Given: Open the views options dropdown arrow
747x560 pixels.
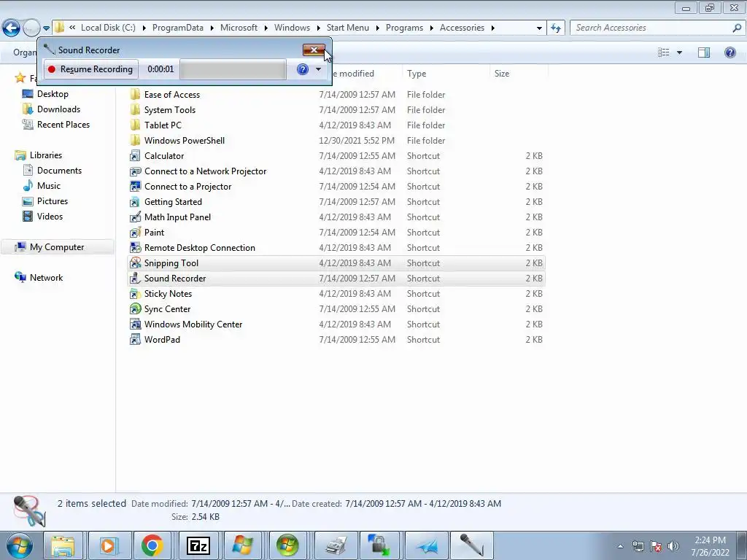Looking at the screenshot, I should [x=679, y=52].
